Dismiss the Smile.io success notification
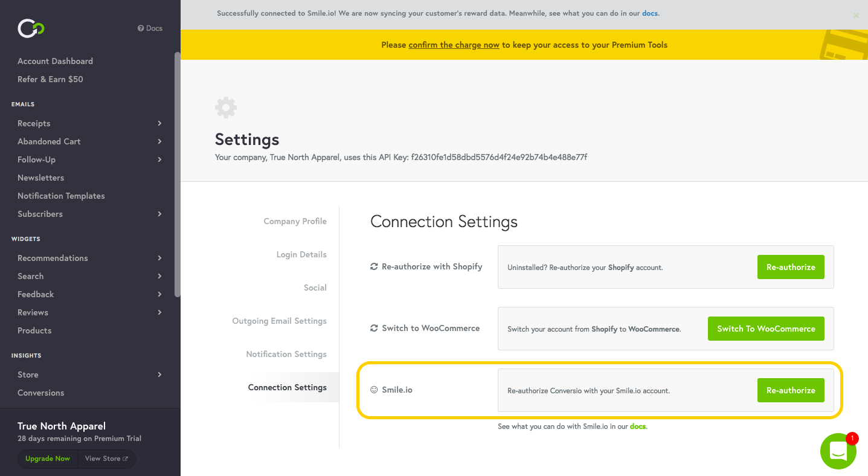This screenshot has height=476, width=868. click(x=856, y=16)
